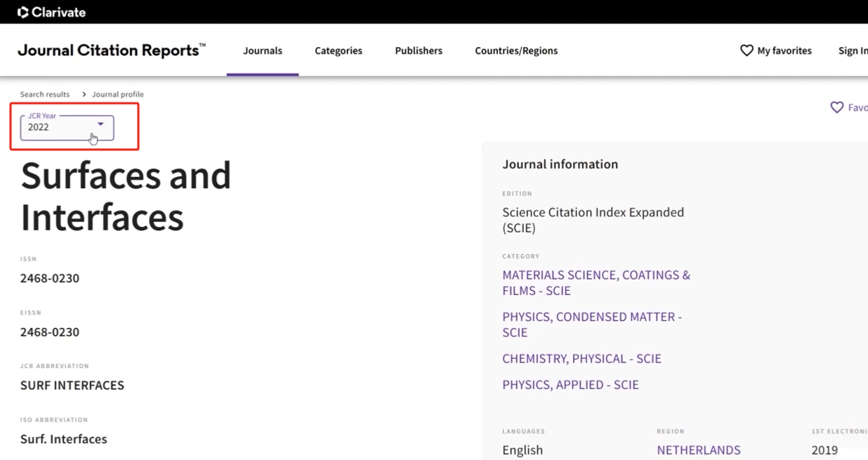Click the English language value
The image size is (868, 460).
pyautogui.click(x=522, y=450)
